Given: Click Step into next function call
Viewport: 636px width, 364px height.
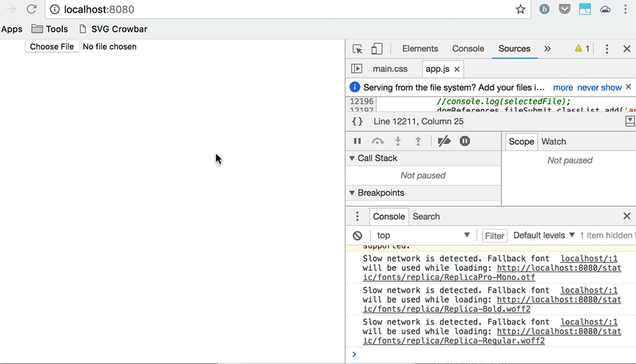Looking at the screenshot, I should coord(398,141).
